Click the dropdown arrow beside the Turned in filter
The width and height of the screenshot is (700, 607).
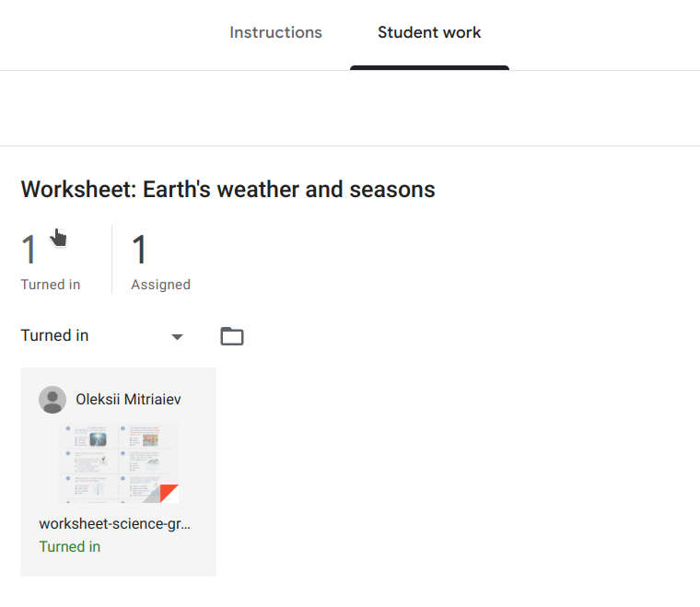click(177, 337)
